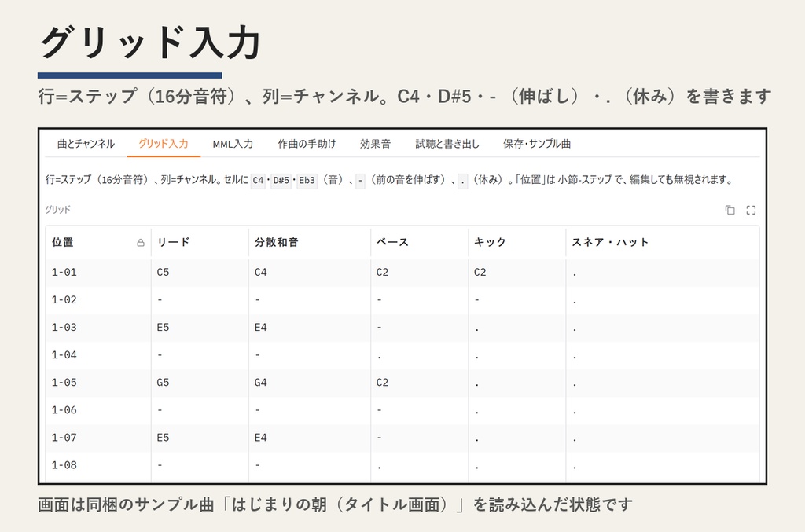Screen dimensions: 805x532
Task: Copy the grid contents with the copy icon
Action: [730, 210]
